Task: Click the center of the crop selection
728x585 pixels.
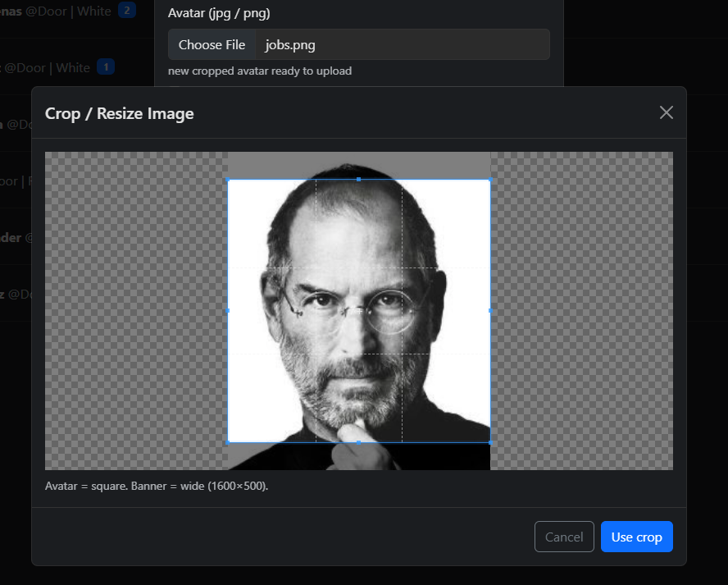Action: point(359,311)
